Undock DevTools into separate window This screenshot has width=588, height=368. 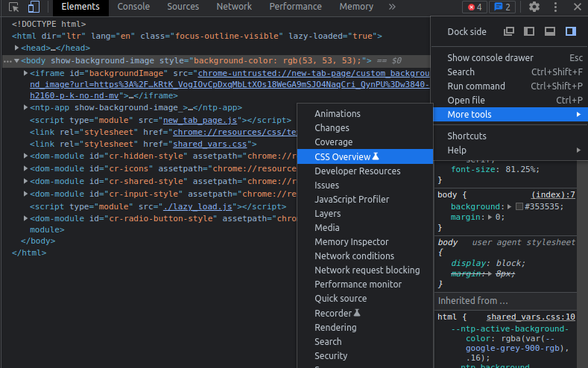[x=509, y=31]
